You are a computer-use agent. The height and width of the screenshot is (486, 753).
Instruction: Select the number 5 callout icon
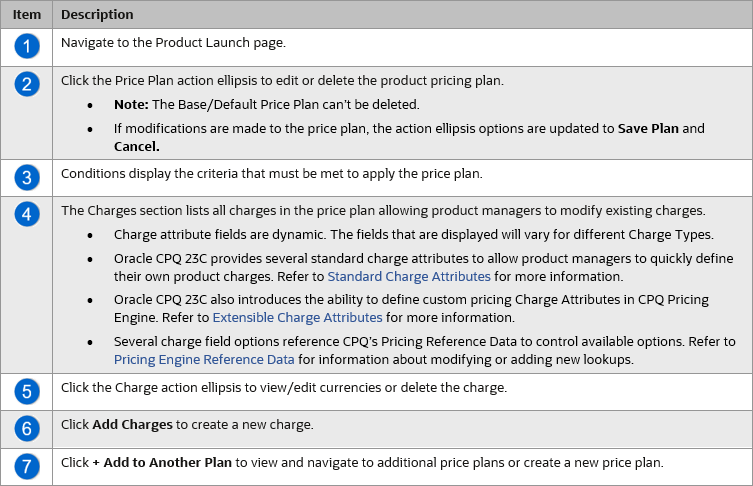pyautogui.click(x=27, y=391)
